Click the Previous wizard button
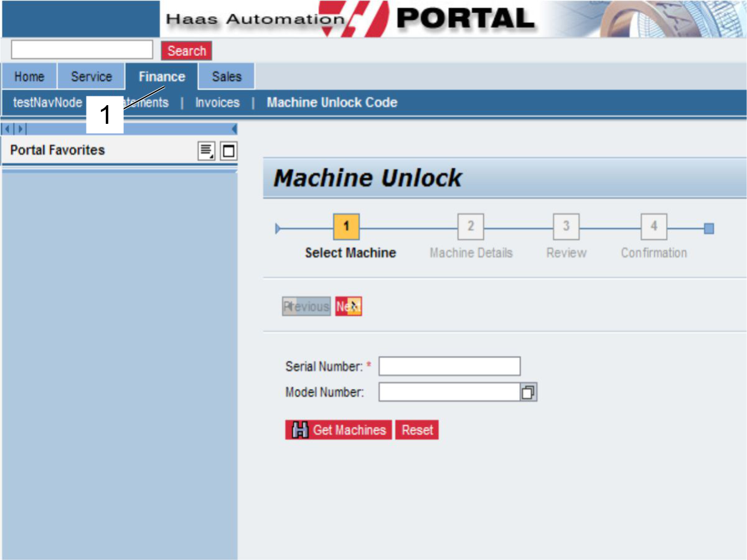 click(x=306, y=306)
